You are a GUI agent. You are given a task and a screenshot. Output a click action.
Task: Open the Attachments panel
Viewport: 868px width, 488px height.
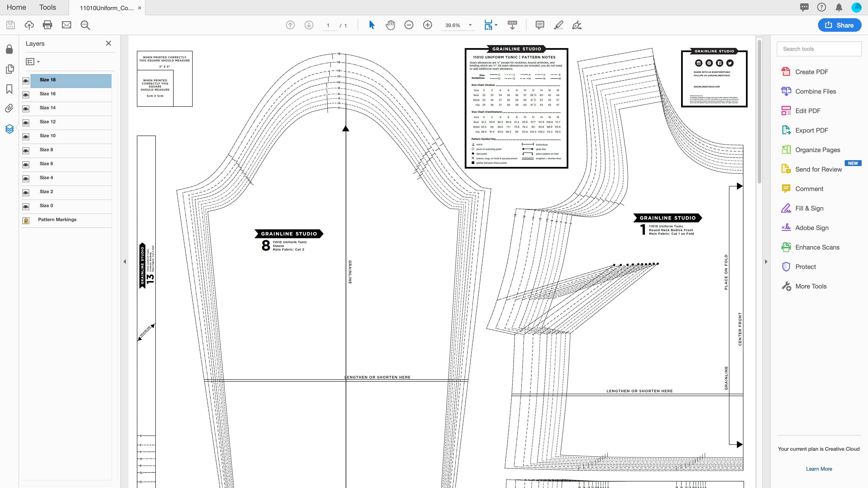pyautogui.click(x=10, y=108)
